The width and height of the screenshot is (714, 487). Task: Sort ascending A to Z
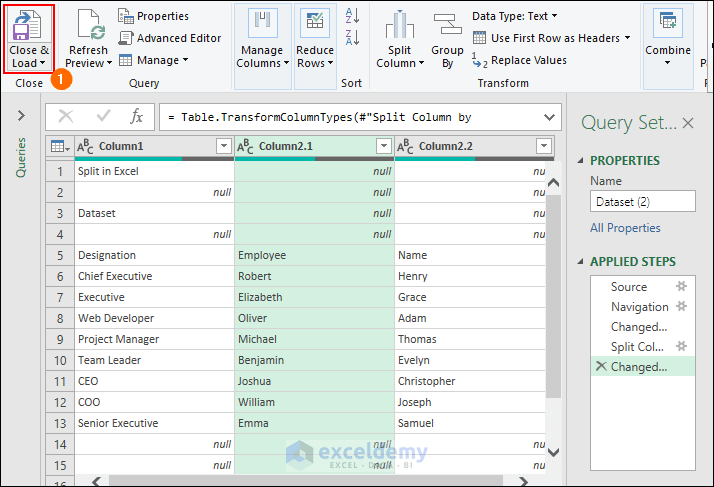coord(352,15)
